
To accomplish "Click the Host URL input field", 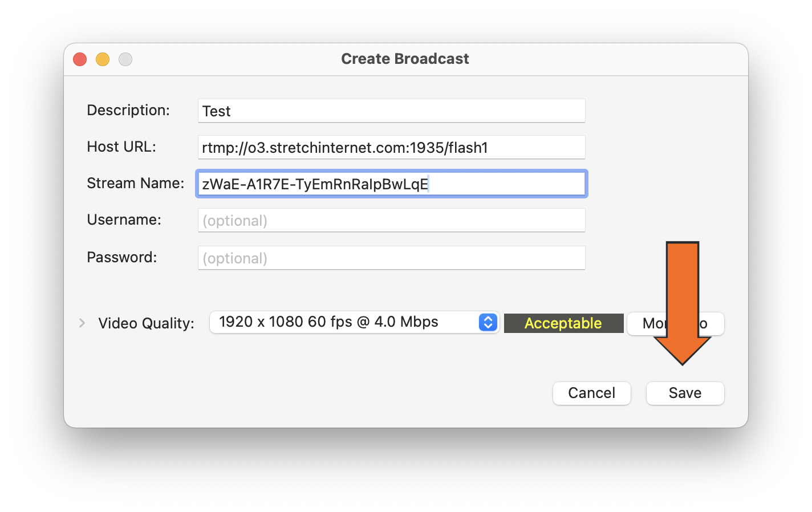I will (391, 147).
